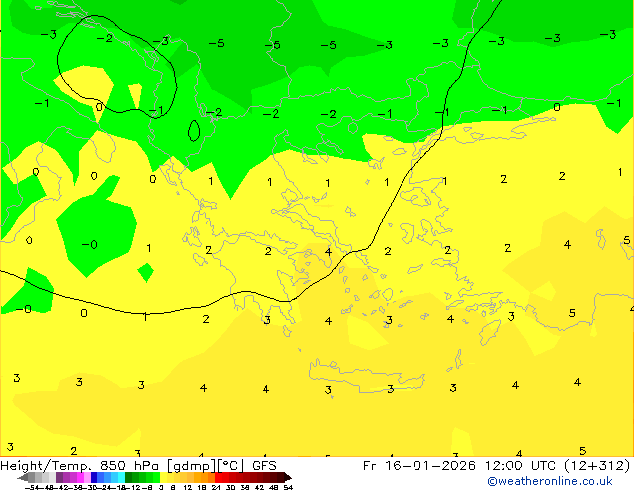This screenshot has width=634, height=490.
Task: Select the GFS model label
Action: [x=264, y=466]
